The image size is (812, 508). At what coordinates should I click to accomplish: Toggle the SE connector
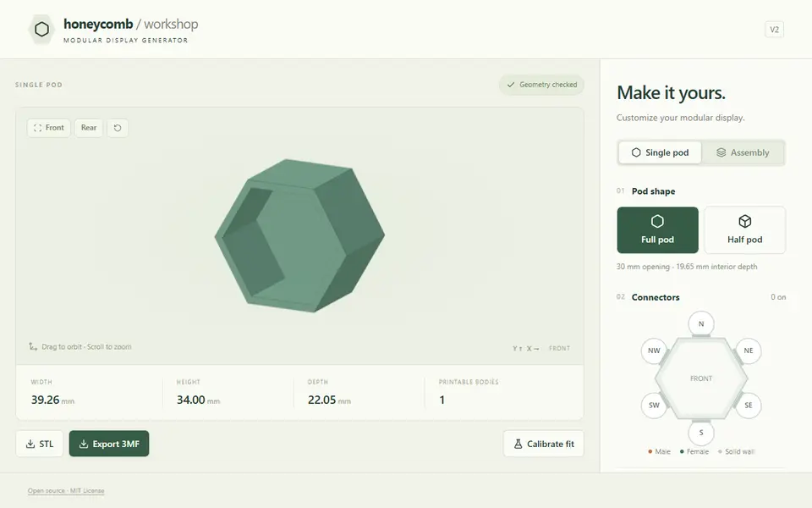749,406
